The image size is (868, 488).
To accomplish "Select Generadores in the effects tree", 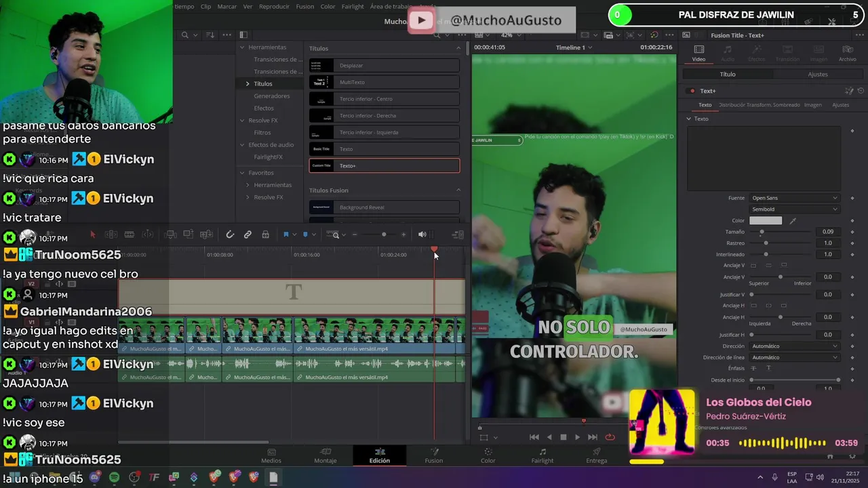I will click(x=272, y=96).
